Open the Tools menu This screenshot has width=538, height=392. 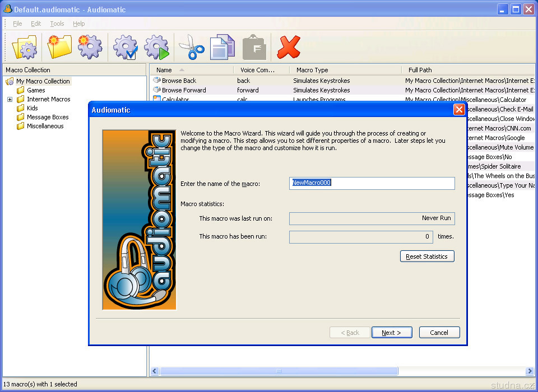(57, 24)
